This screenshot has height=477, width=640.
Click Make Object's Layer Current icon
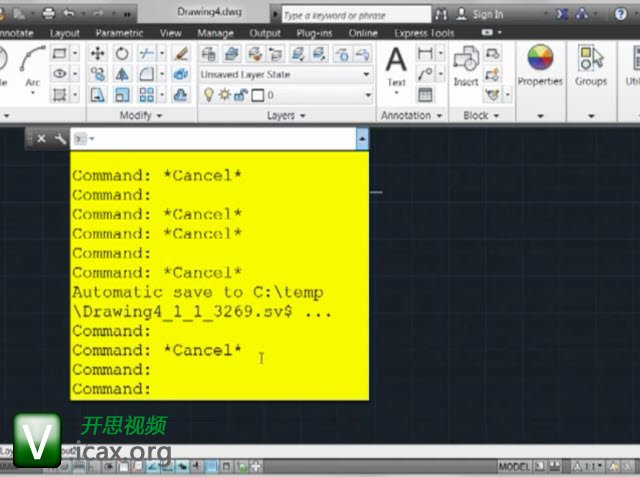pyautogui.click(x=232, y=54)
